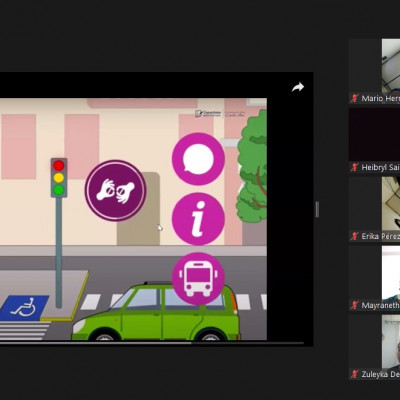
Task: Click the muted mic icon beside Zuleyka
Action: [x=354, y=374]
